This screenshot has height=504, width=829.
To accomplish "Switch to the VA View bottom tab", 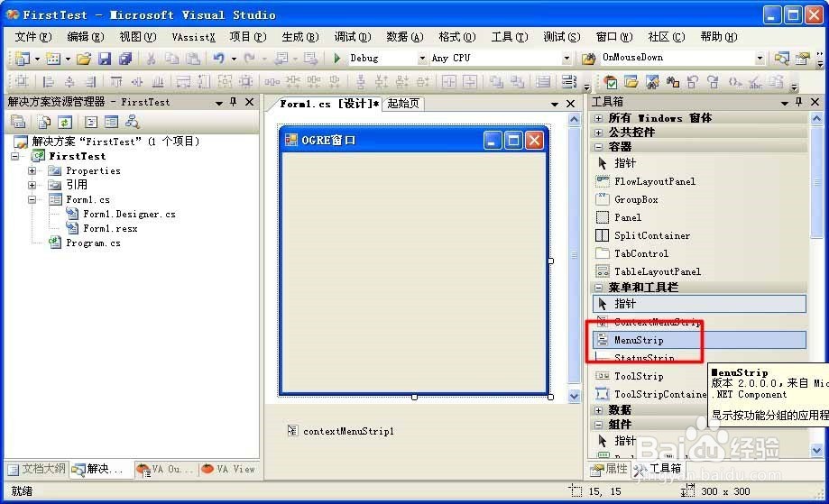I will coord(228,469).
